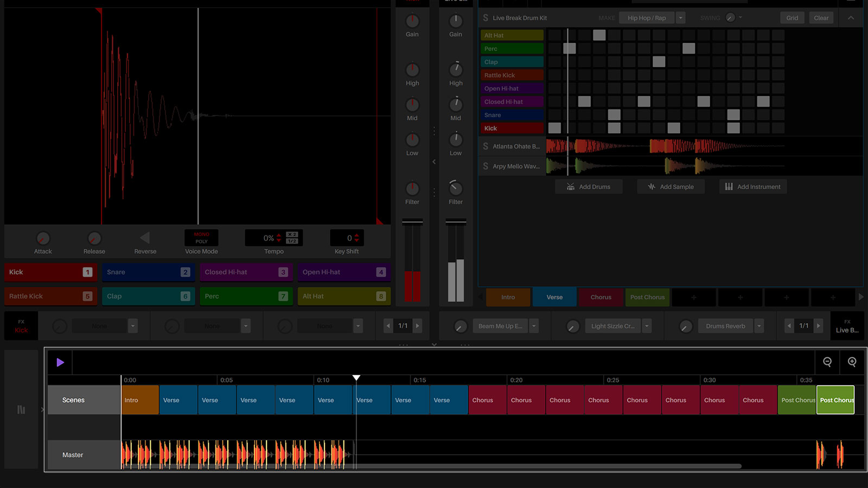The image size is (868, 488).
Task: Click the Swing knob
Action: pos(731,18)
